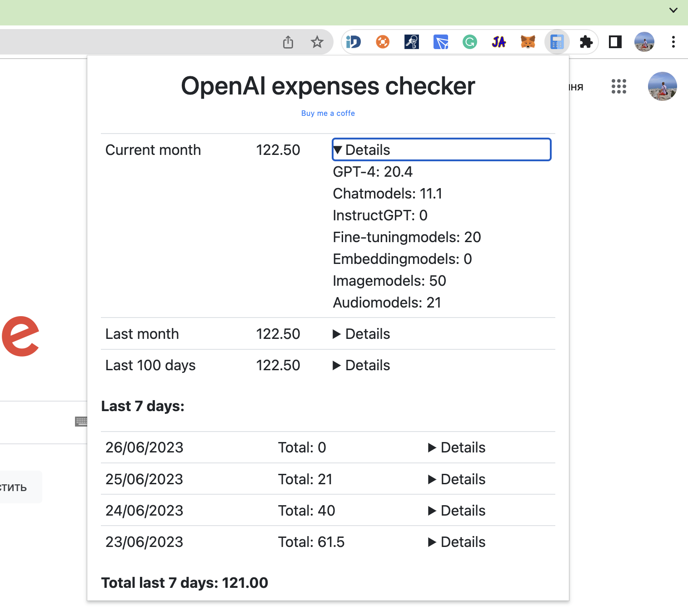This screenshot has height=616, width=688.
Task: Open the Google apps grid icon
Action: tap(619, 86)
